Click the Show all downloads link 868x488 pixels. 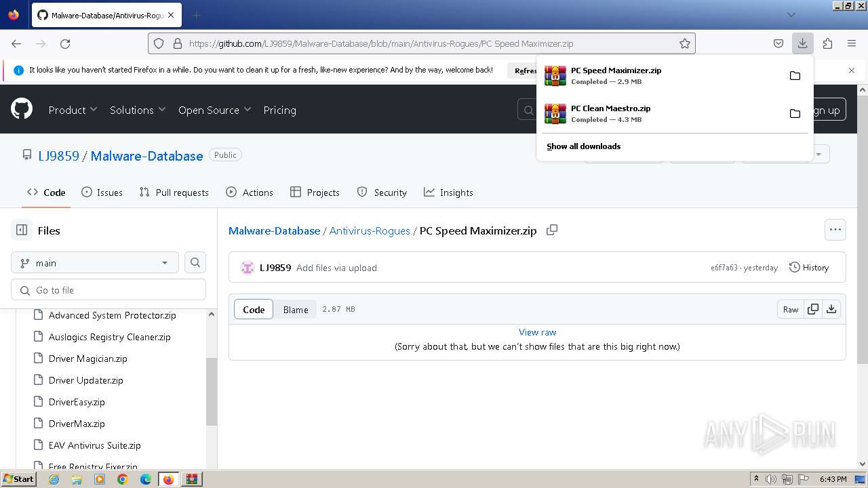583,146
